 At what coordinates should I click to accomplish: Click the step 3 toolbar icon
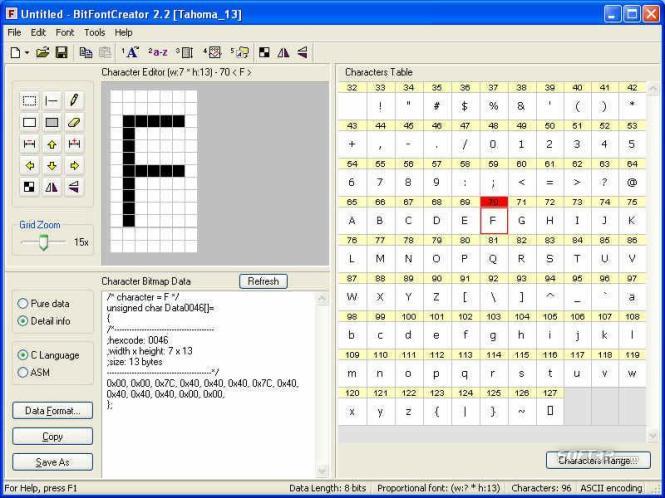[185, 53]
